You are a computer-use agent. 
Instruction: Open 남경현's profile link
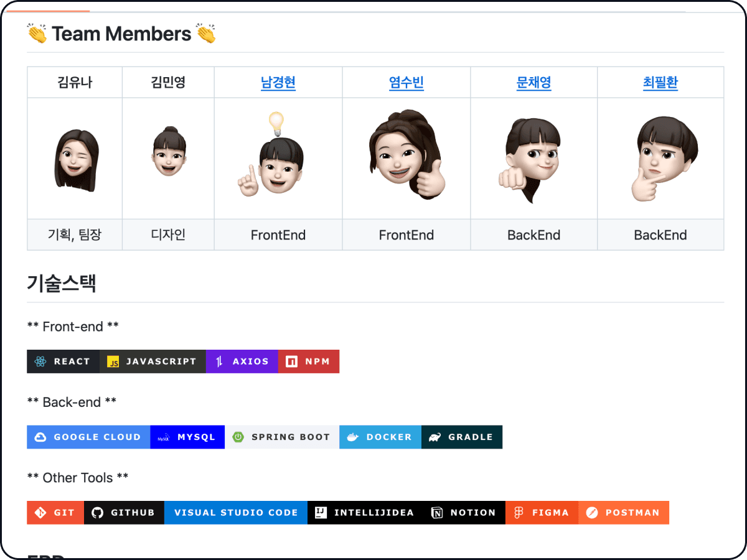[278, 82]
